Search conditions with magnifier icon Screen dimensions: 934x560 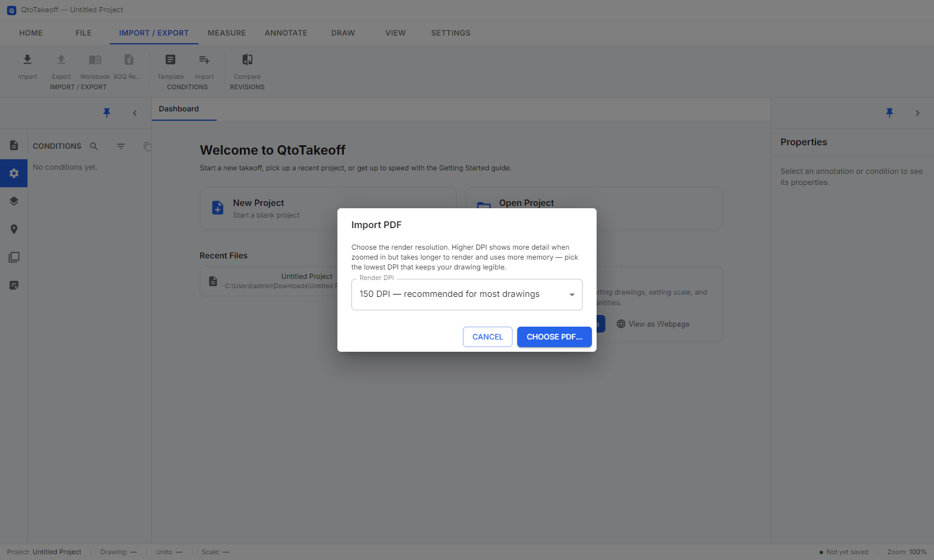[x=94, y=146]
